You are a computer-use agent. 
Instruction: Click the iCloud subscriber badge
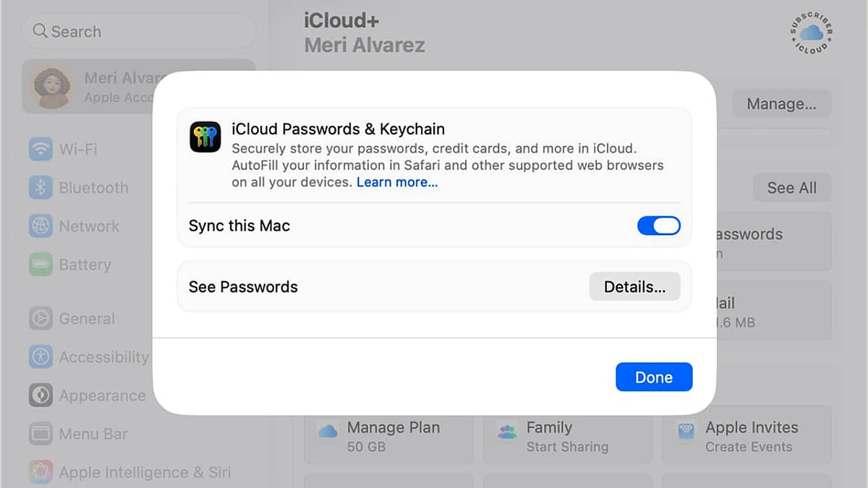(811, 33)
